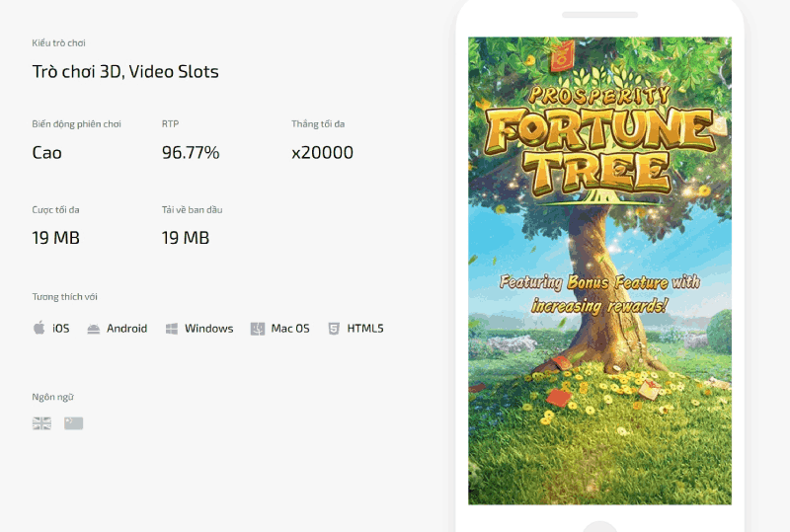This screenshot has width=790, height=532.
Task: Click the game type Trò chơi 3D, Video Slots
Action: click(125, 72)
